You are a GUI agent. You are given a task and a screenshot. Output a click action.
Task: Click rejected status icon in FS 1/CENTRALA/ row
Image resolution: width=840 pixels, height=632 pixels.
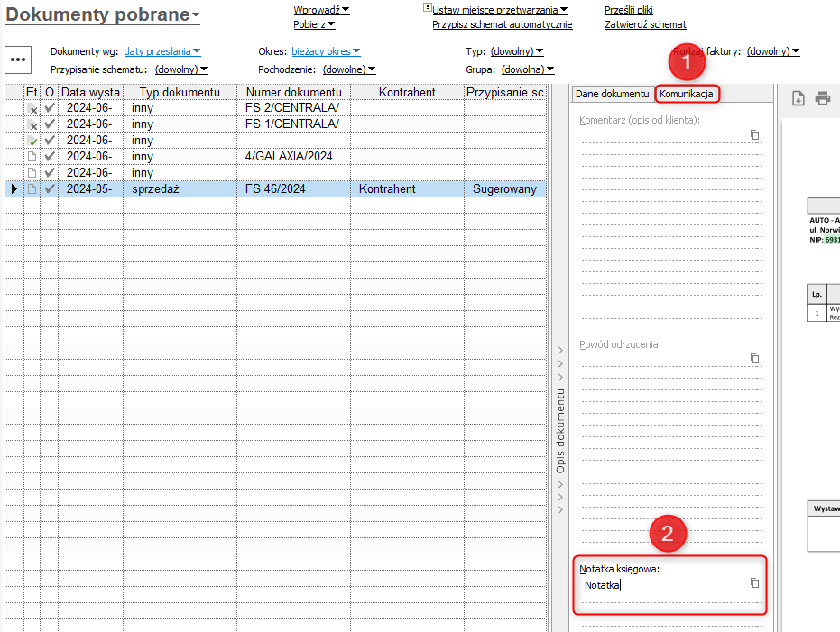click(32, 124)
